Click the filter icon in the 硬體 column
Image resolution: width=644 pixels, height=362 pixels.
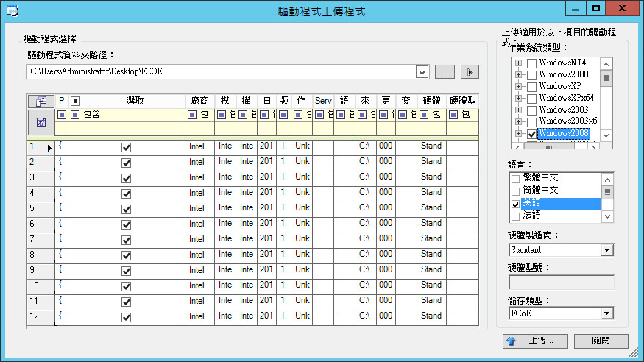[424, 115]
